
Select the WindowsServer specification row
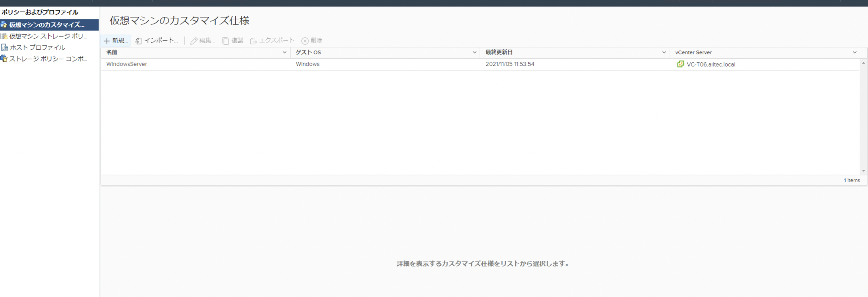pos(127,64)
